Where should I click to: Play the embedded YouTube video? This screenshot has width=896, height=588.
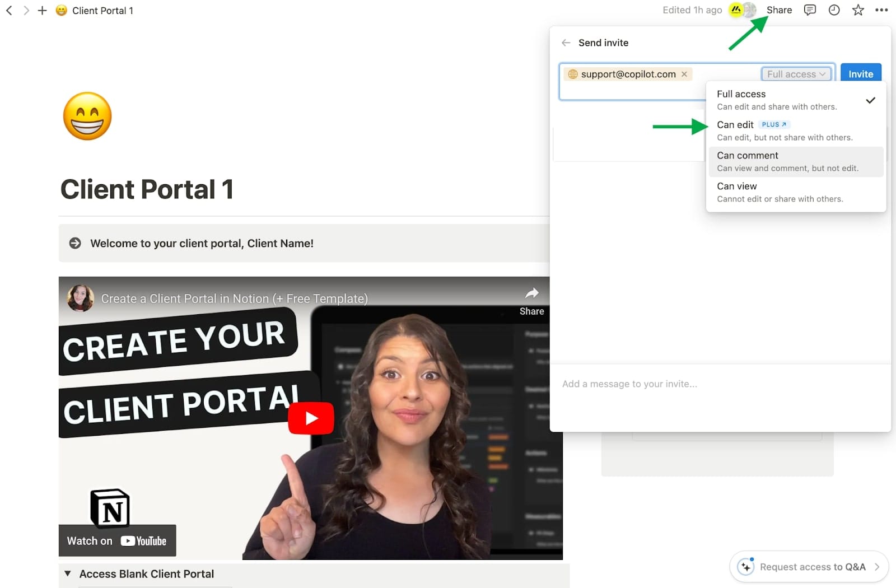(x=311, y=418)
